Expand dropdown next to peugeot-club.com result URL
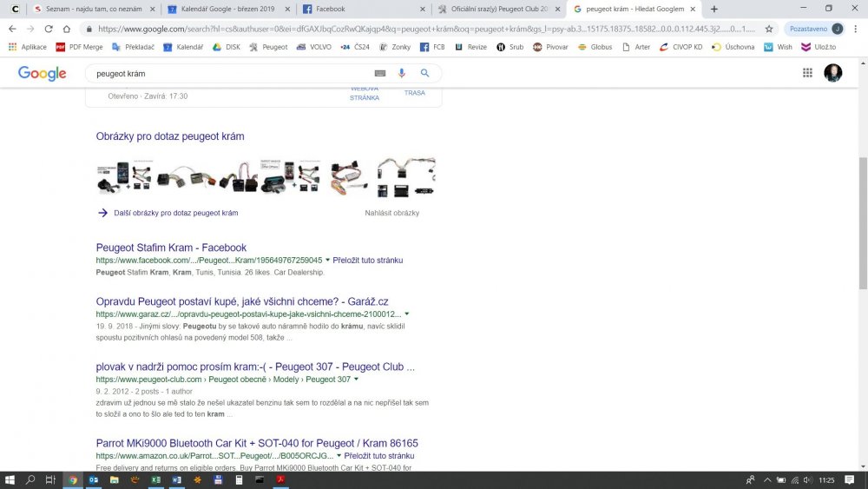 tap(356, 379)
